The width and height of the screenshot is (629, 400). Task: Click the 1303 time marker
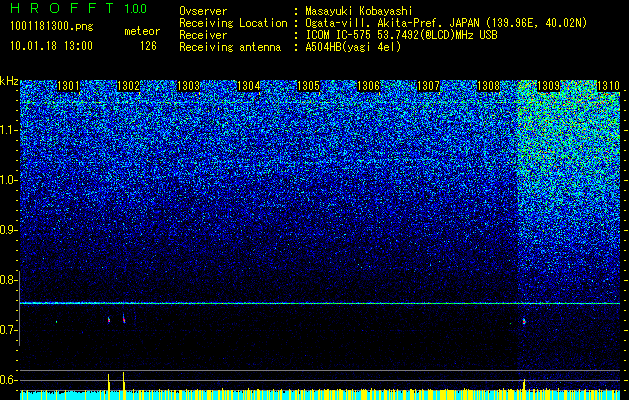pyautogui.click(x=188, y=86)
